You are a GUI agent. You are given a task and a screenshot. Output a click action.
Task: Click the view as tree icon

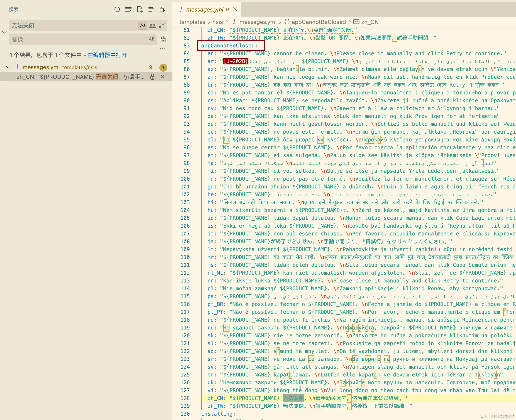coord(151,9)
